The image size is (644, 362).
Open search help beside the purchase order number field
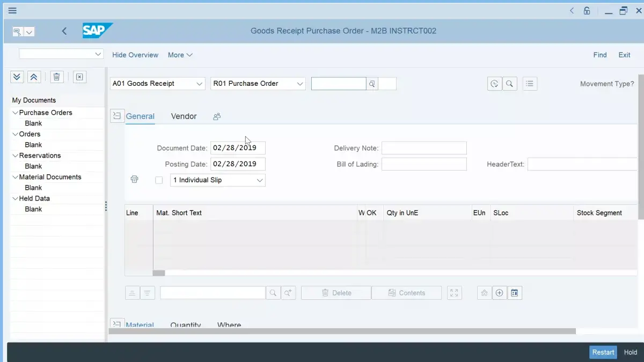[x=372, y=84]
